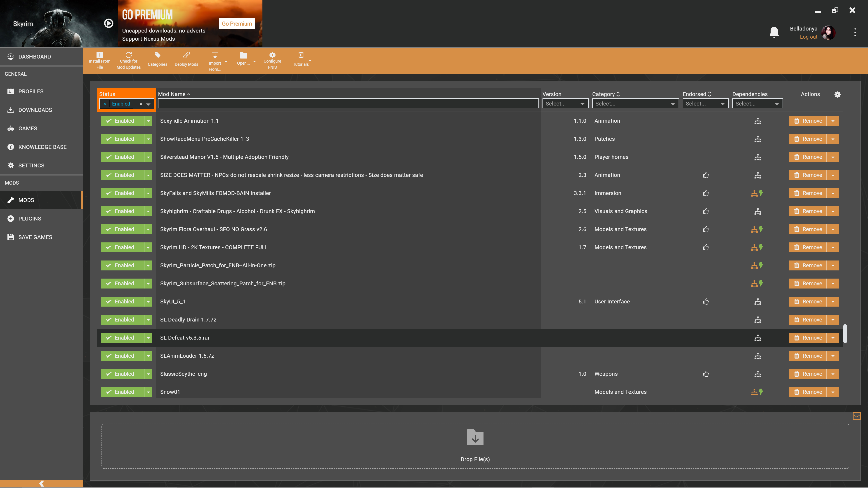Viewport: 868px width, 488px height.
Task: Open dependencies icon for Sexy idle Animation
Action: pyautogui.click(x=757, y=121)
